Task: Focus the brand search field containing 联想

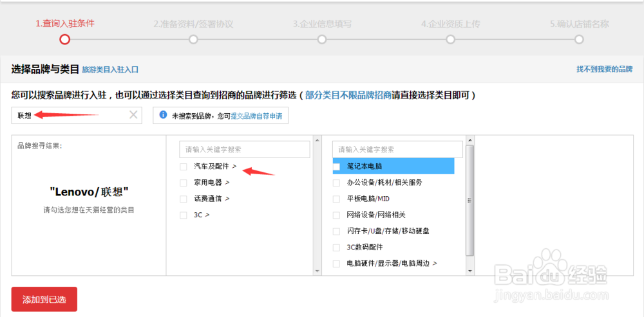Action: (x=77, y=115)
